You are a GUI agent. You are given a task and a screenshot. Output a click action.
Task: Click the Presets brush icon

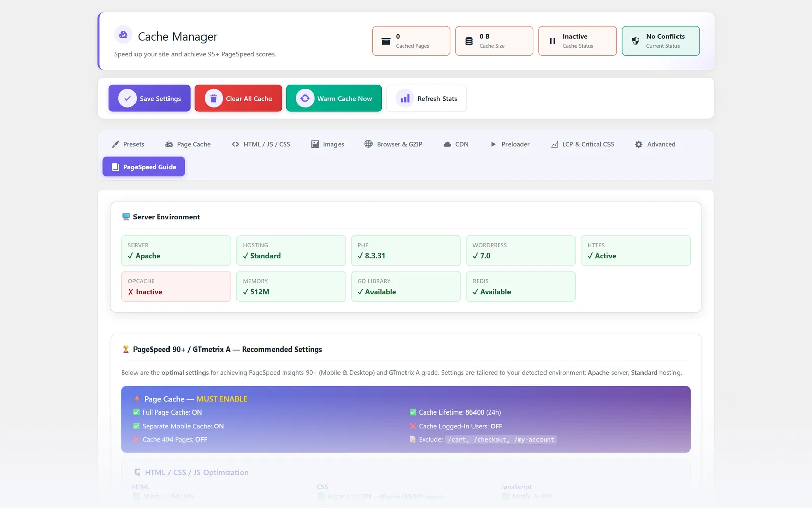116,144
